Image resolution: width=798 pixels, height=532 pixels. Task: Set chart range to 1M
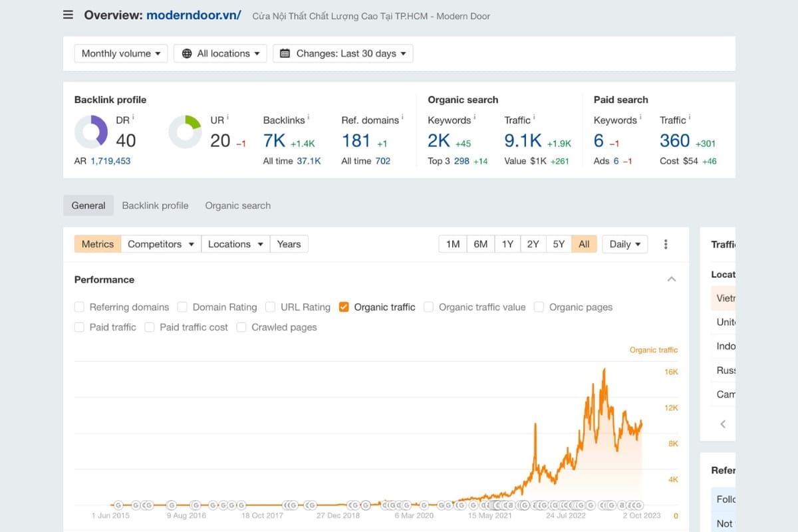453,244
